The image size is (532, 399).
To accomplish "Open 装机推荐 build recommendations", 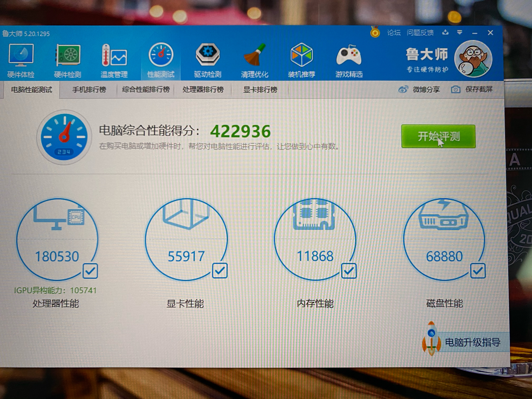I will pos(302,58).
